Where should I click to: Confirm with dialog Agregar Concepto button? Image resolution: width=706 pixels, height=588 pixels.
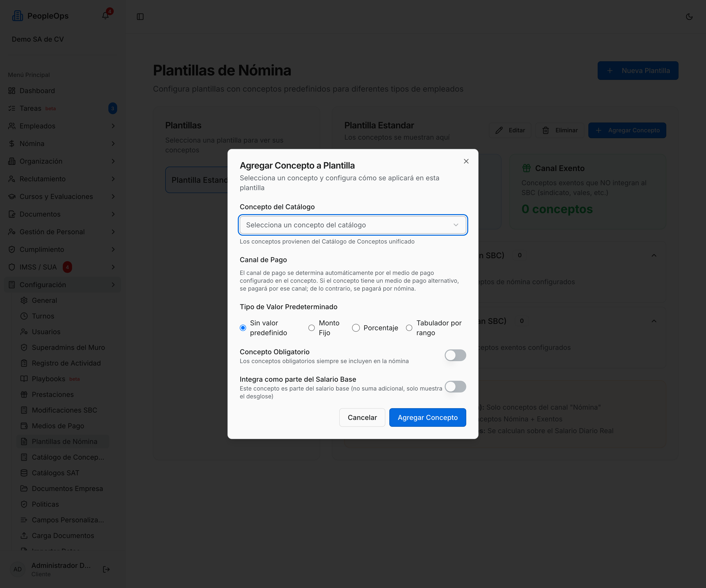point(428,417)
